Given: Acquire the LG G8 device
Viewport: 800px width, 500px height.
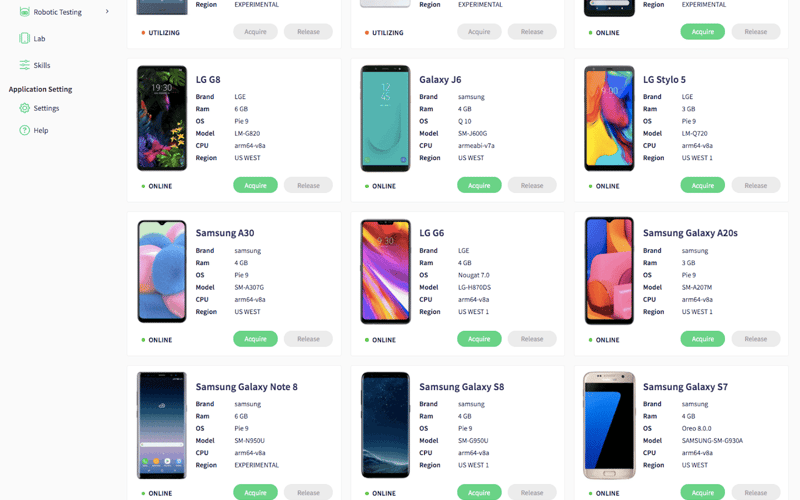Looking at the screenshot, I should pyautogui.click(x=256, y=185).
